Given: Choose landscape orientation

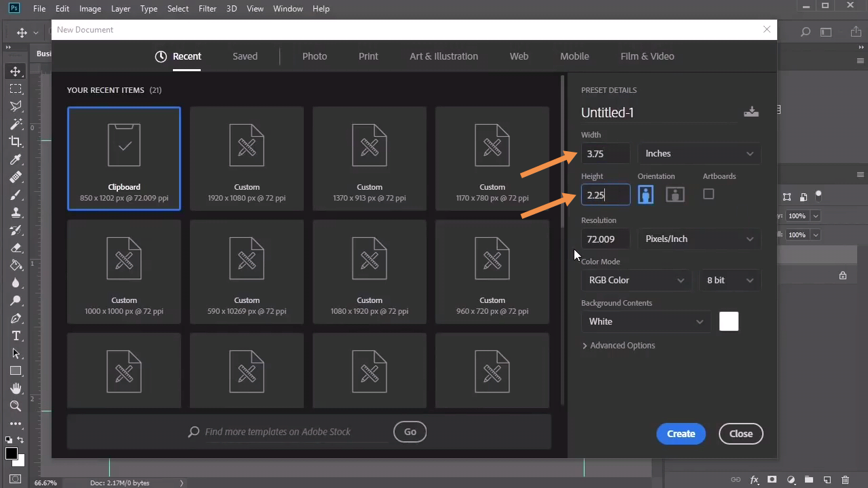Looking at the screenshot, I should point(675,195).
